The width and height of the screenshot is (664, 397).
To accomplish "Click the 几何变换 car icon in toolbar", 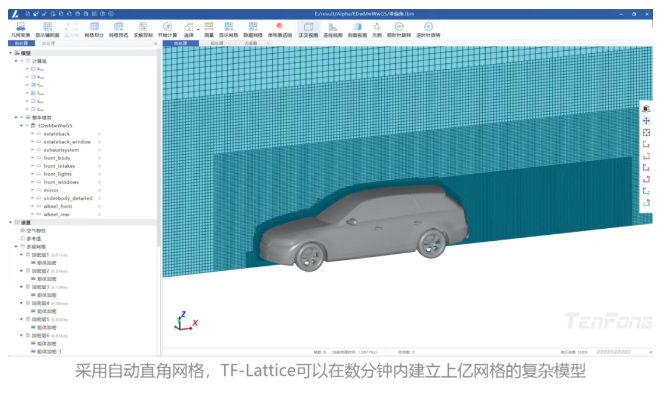I will pyautogui.click(x=20, y=27).
